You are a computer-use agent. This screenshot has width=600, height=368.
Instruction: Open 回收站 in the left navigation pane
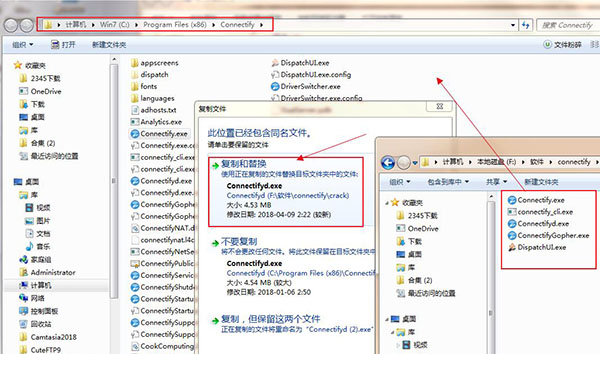coord(35,324)
